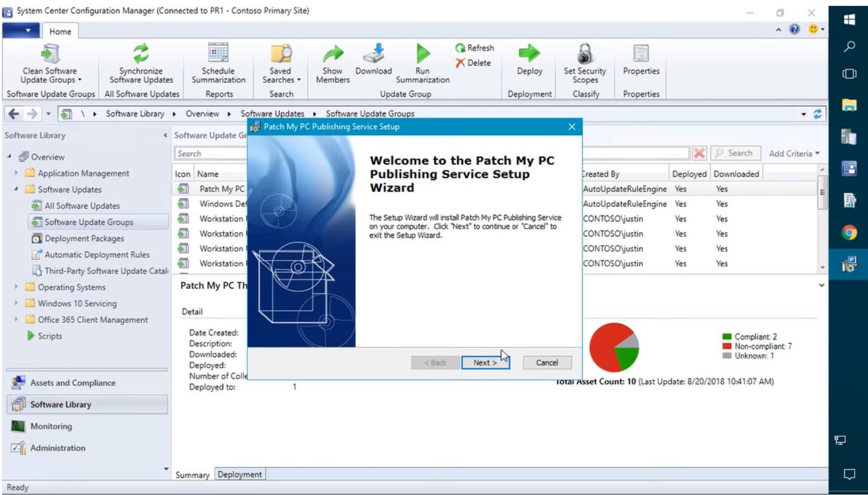The width and height of the screenshot is (868, 495).
Task: Switch to the Summary tab
Action: click(x=192, y=475)
